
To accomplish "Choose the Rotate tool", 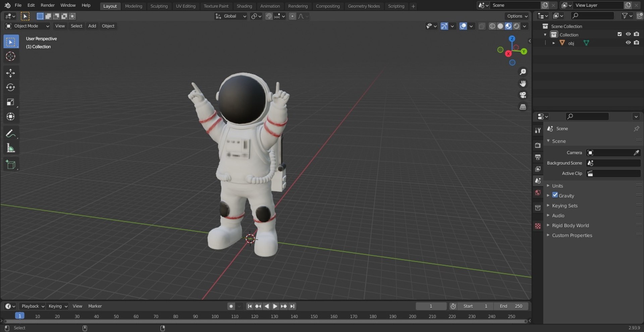I will click(x=11, y=87).
